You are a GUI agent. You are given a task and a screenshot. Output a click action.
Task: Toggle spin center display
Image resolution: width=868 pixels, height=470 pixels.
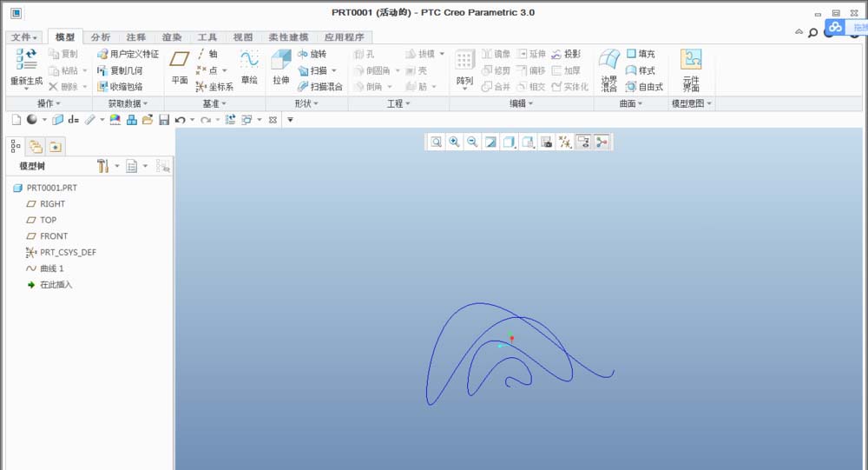pyautogui.click(x=602, y=142)
